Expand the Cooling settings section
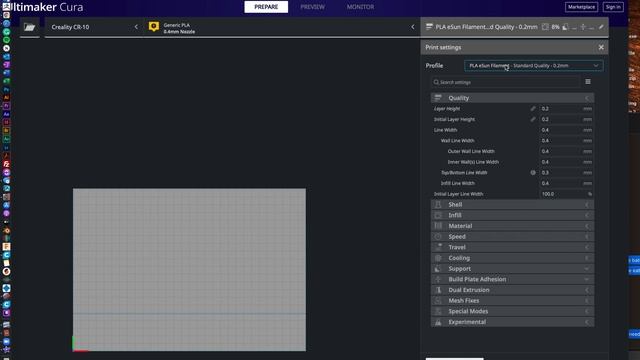The height and width of the screenshot is (360, 640). pos(587,258)
